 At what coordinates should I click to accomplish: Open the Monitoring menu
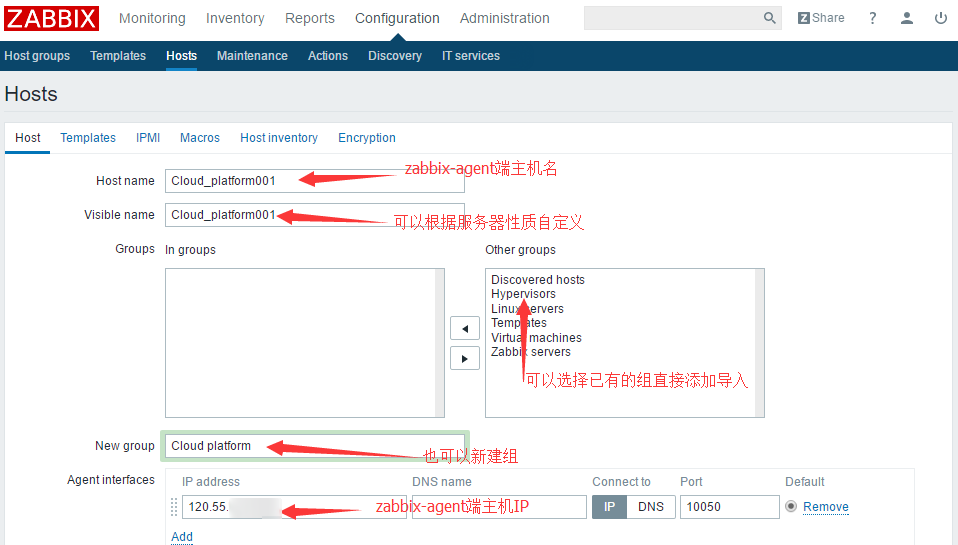[152, 18]
